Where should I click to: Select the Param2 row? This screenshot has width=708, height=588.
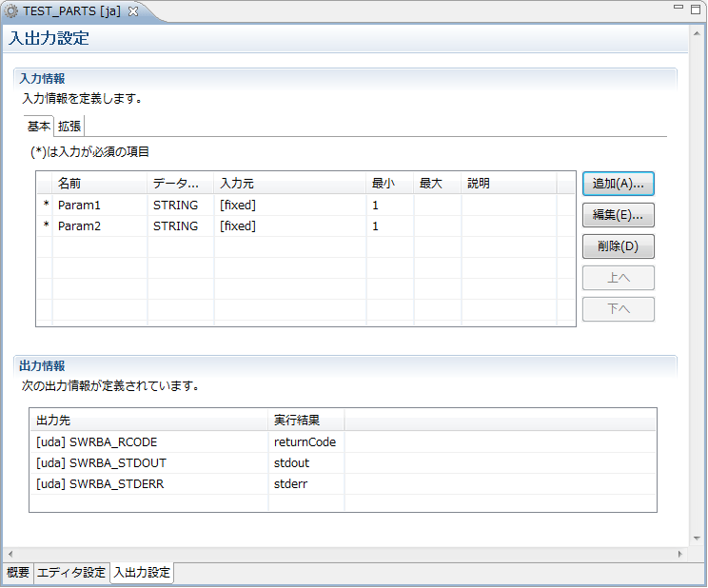(x=305, y=225)
